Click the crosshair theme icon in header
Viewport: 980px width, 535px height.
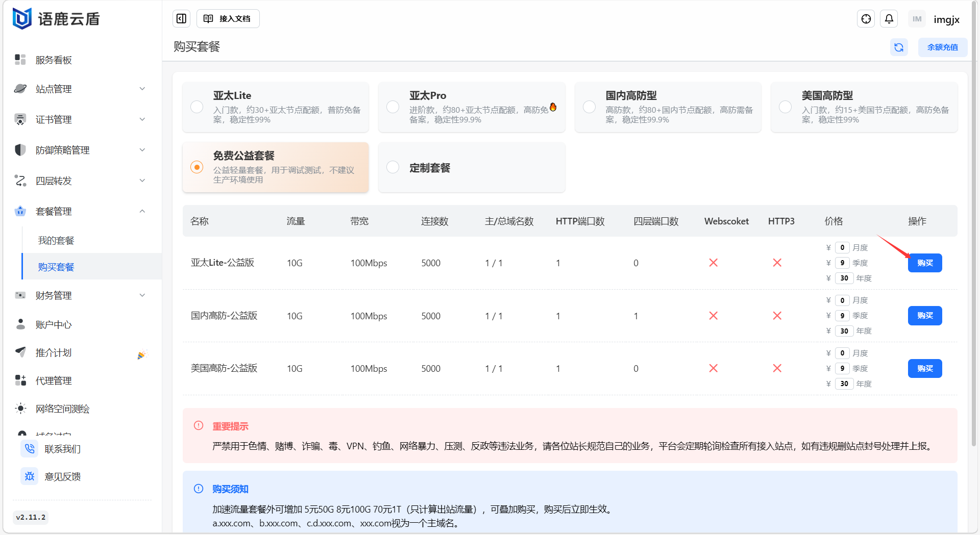click(866, 19)
